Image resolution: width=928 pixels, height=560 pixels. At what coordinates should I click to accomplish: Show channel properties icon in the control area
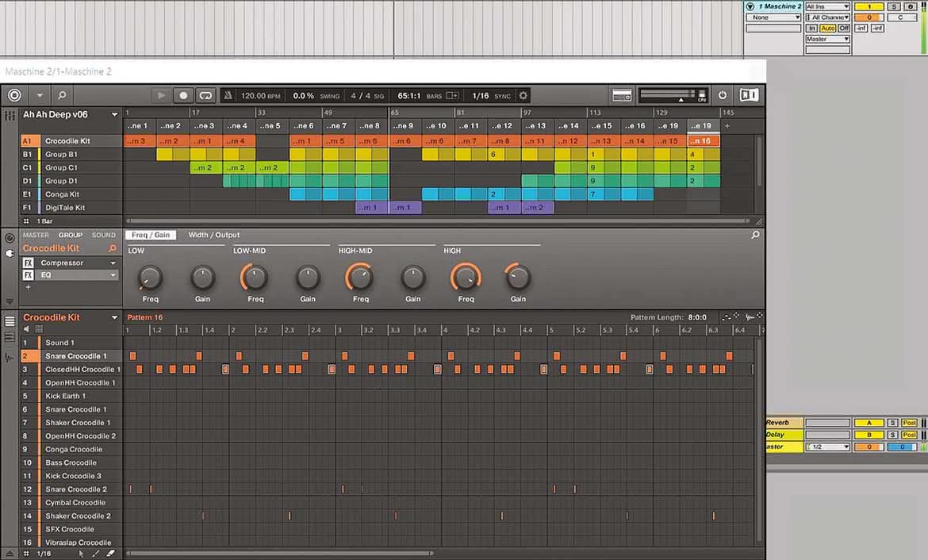[10, 238]
